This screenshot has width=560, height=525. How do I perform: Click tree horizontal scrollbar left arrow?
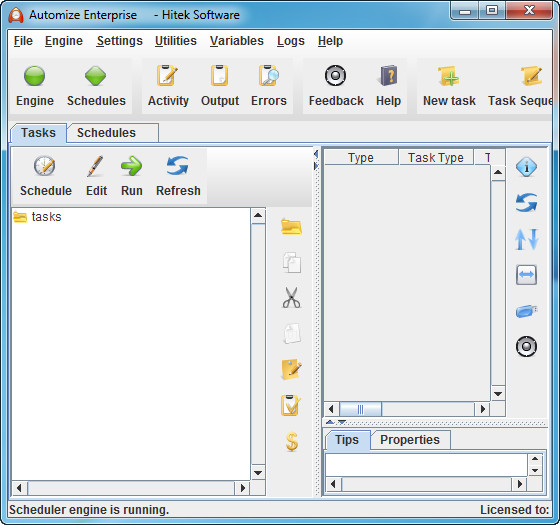pyautogui.click(x=19, y=488)
